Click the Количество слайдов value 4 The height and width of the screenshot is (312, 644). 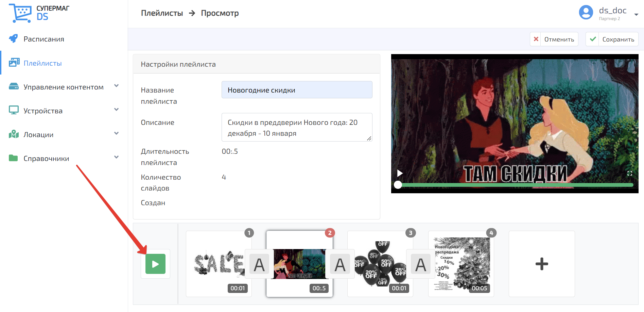224,177
